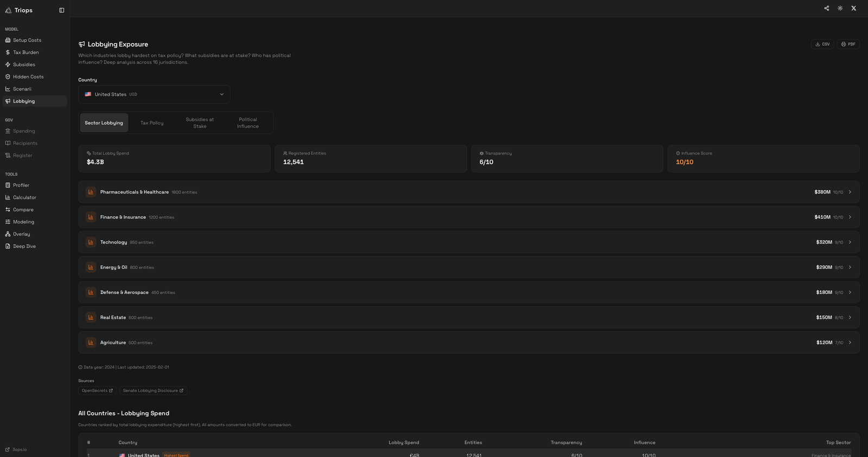
Task: Go to Tax Burden page
Action: tap(25, 53)
